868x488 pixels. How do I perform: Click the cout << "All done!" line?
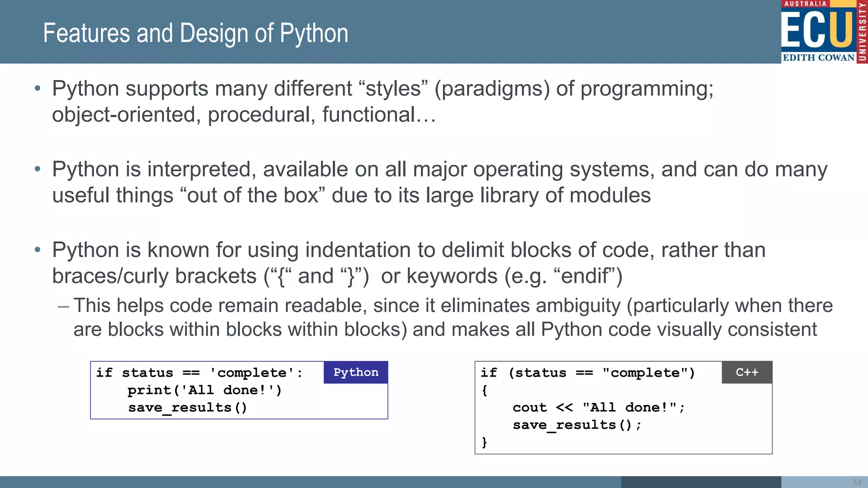tap(598, 408)
